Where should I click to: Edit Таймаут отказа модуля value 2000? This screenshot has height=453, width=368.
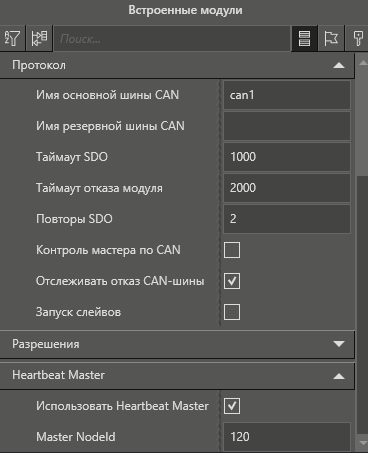click(287, 188)
